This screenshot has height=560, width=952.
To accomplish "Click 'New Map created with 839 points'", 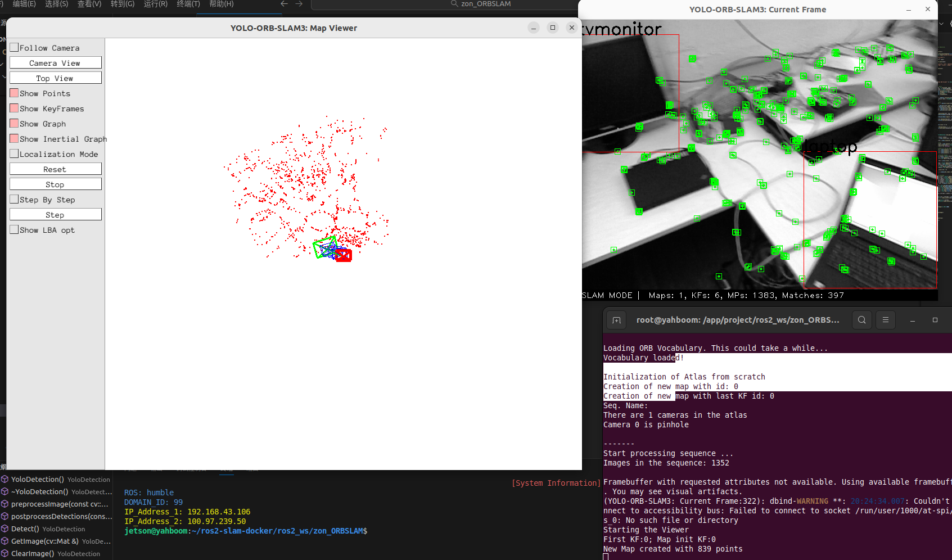I will [673, 549].
